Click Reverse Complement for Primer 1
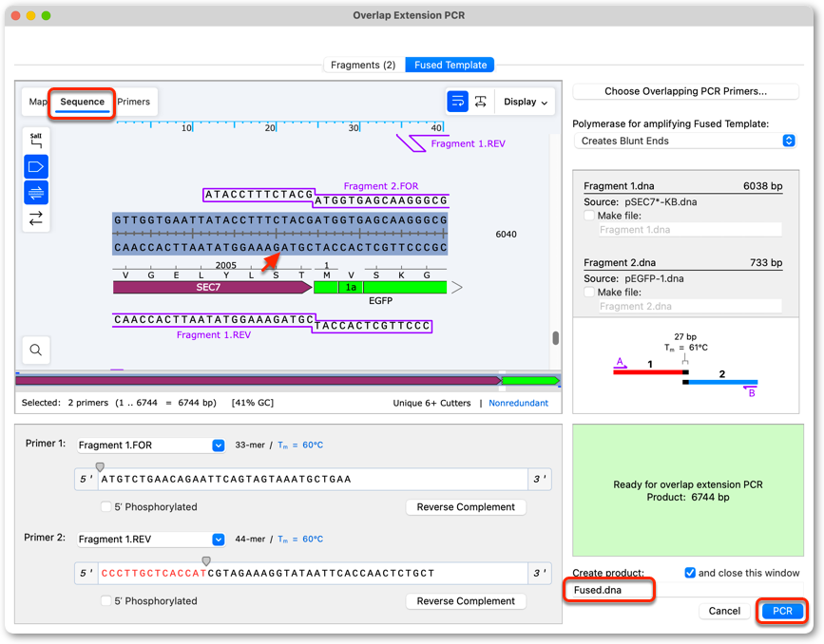 (466, 507)
